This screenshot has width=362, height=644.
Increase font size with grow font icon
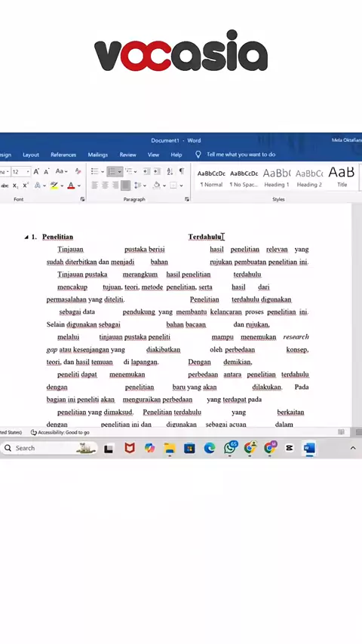tap(36, 172)
